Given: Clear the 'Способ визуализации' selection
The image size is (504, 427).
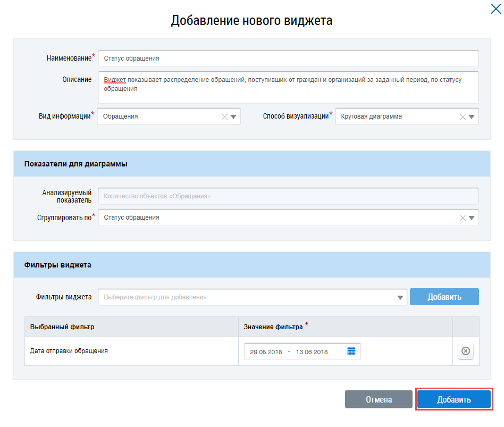Looking at the screenshot, I should pos(463,117).
